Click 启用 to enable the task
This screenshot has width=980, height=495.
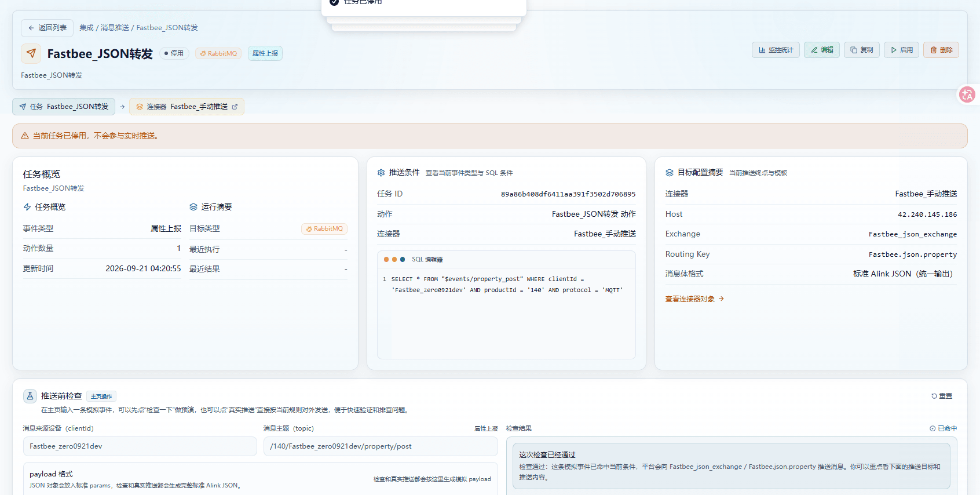point(901,50)
